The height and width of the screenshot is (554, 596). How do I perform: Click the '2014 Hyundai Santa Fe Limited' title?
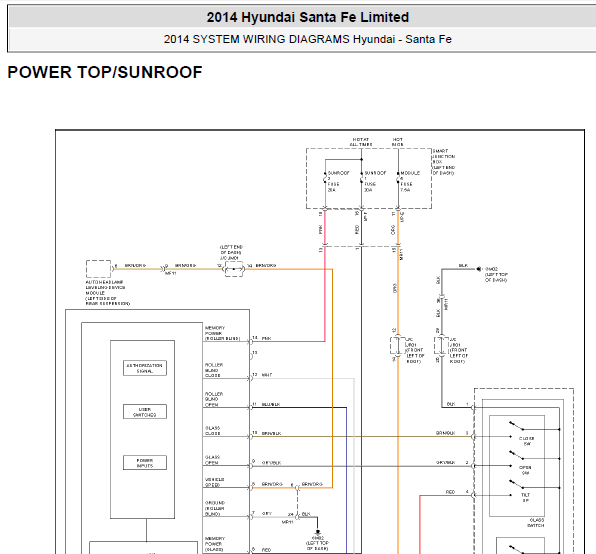pos(308,17)
